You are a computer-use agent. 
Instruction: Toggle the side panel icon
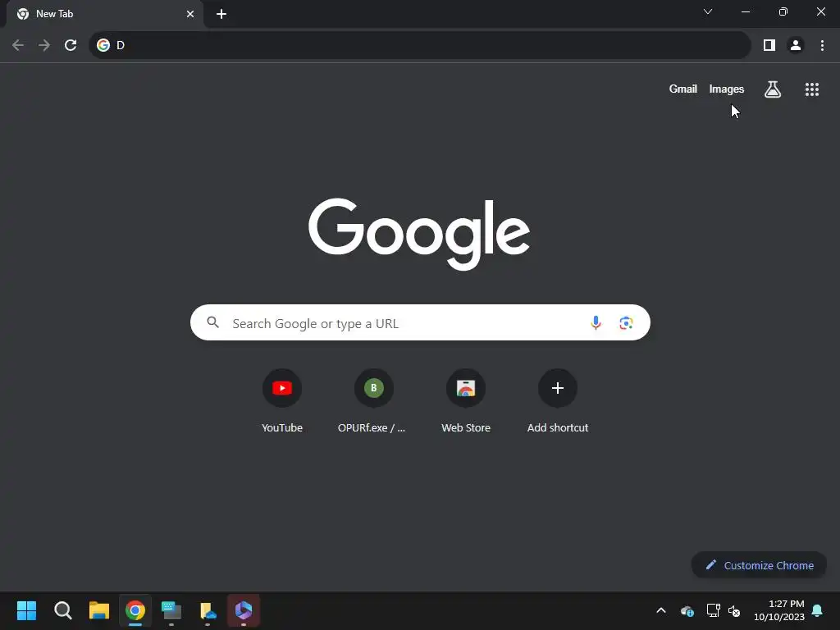pyautogui.click(x=769, y=45)
